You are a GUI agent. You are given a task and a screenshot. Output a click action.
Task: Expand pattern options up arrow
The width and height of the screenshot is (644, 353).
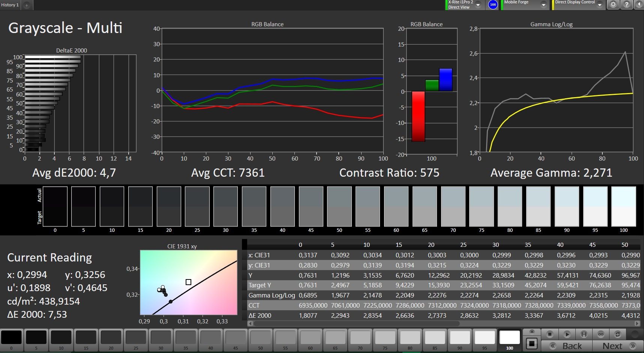pos(532,332)
